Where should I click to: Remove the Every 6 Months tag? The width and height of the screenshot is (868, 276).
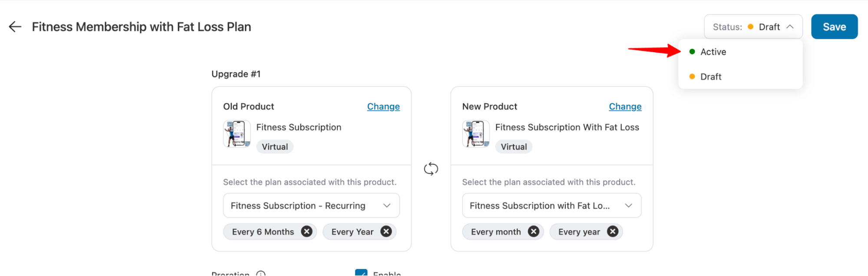307,231
